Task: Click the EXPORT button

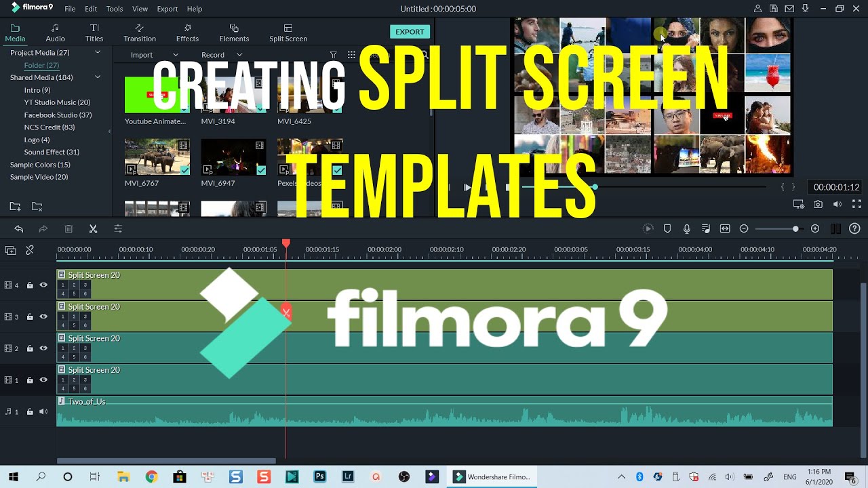Action: pyautogui.click(x=410, y=32)
